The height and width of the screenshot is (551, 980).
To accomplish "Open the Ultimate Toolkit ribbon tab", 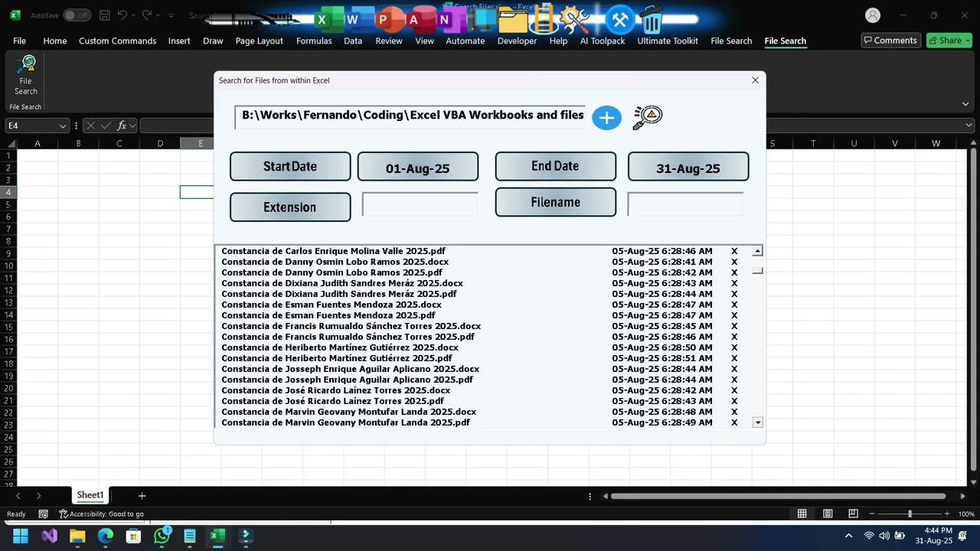I will (668, 41).
